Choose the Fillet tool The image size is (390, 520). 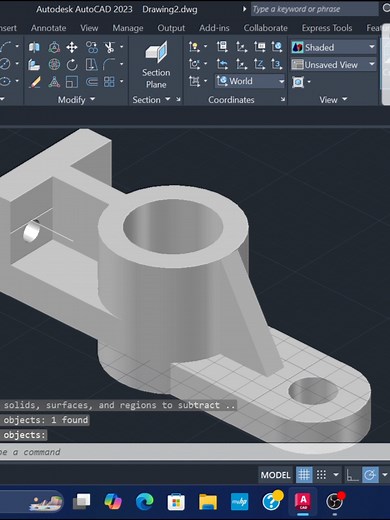(109, 64)
